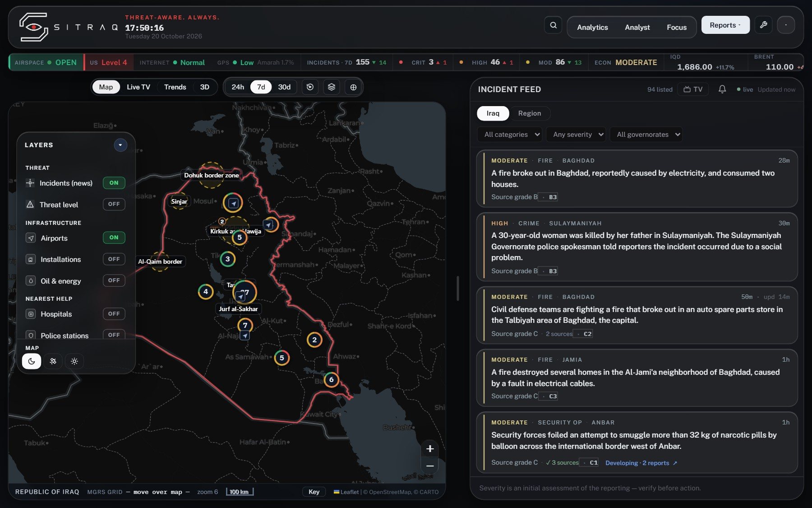This screenshot has width=812, height=508.
Task: Open the All governorates dropdown
Action: pyautogui.click(x=646, y=135)
